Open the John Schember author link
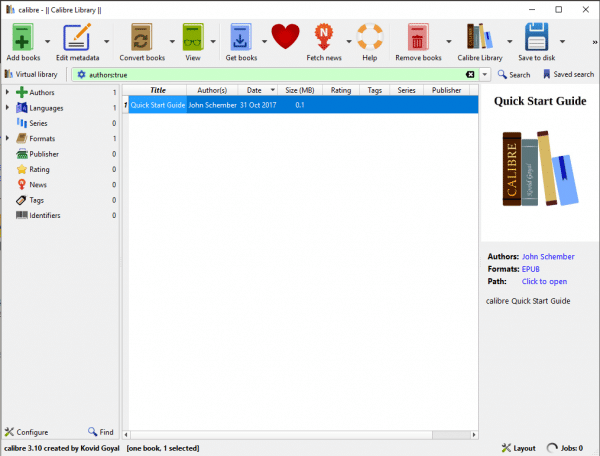The height and width of the screenshot is (456, 600). (x=548, y=257)
